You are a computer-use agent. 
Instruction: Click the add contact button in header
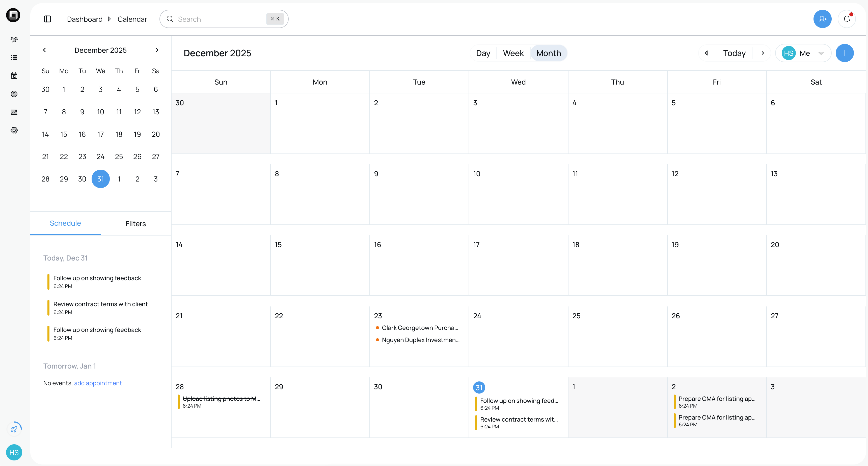click(x=822, y=19)
